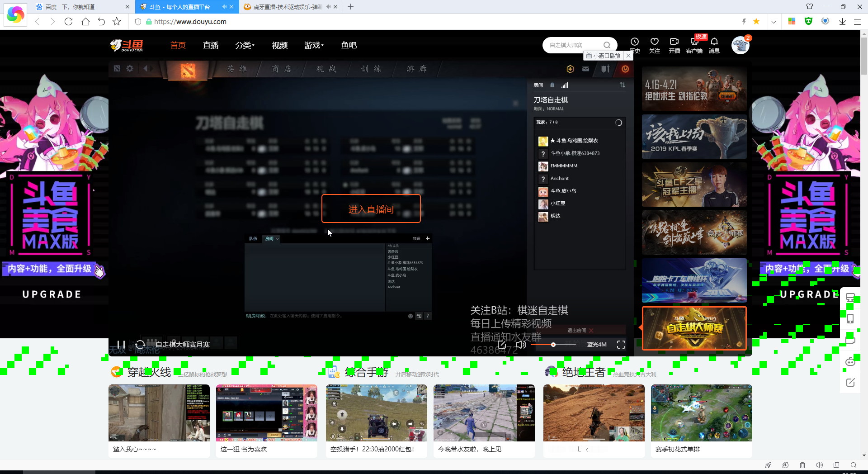868x474 pixels.
Task: Select the 绝地求生 4.16-4.21 banner thumbnail
Action: pos(694,89)
